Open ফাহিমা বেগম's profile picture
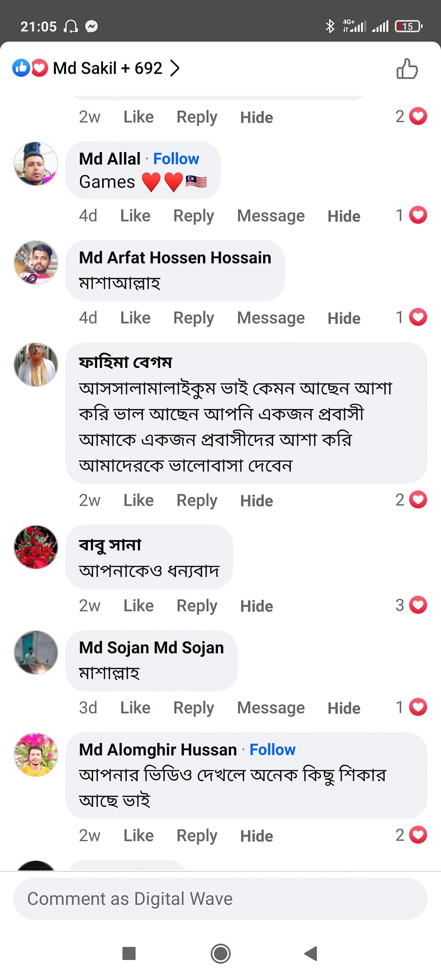Viewport: 441px width, 980px height. pyautogui.click(x=36, y=365)
